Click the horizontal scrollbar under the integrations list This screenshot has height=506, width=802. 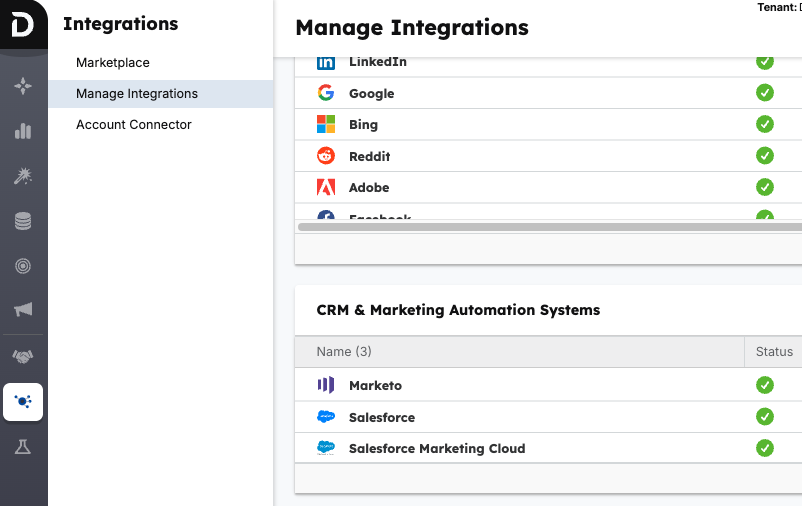(x=540, y=227)
